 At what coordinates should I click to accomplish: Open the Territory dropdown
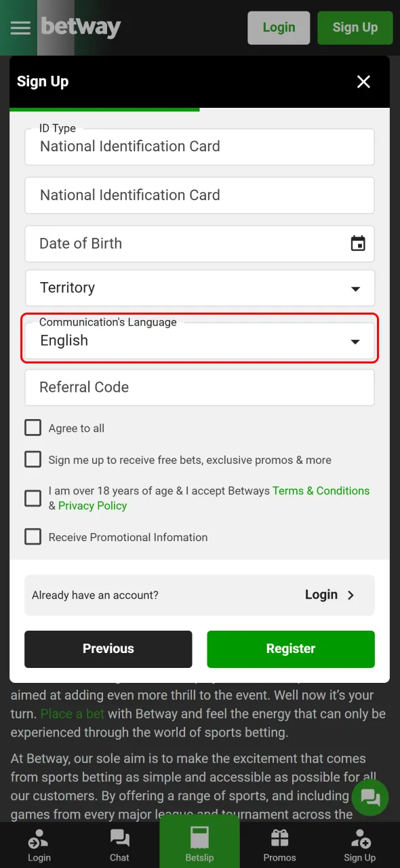tap(199, 288)
